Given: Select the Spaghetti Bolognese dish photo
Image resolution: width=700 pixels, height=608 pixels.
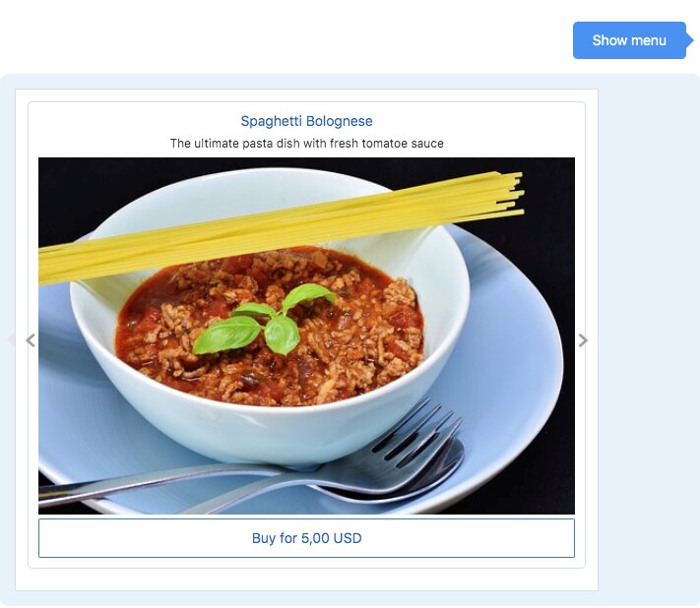Looking at the screenshot, I should pyautogui.click(x=307, y=335).
